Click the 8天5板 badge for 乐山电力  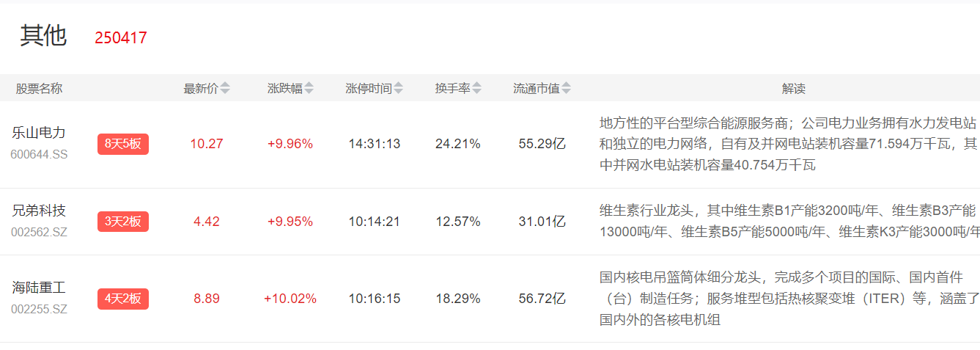pos(123,144)
